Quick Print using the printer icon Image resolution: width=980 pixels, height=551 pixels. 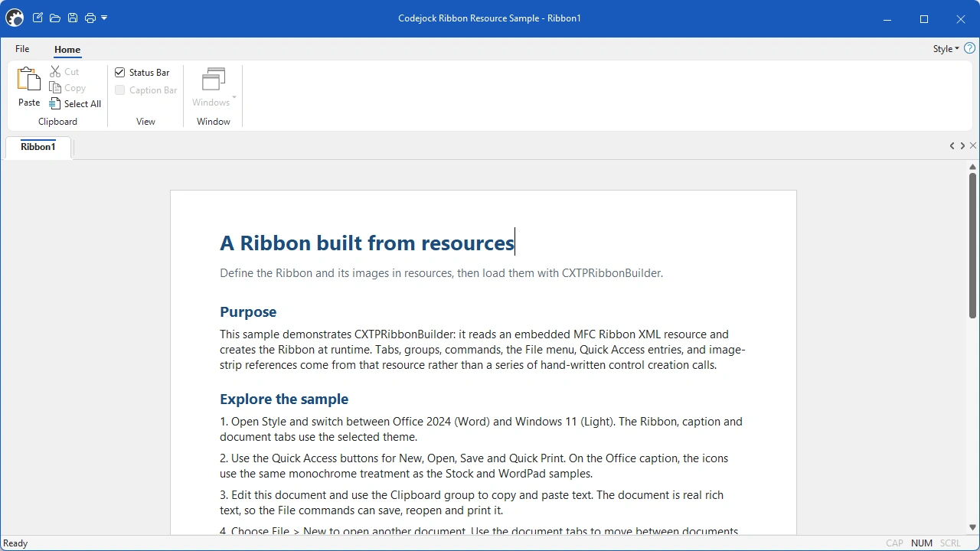click(90, 18)
